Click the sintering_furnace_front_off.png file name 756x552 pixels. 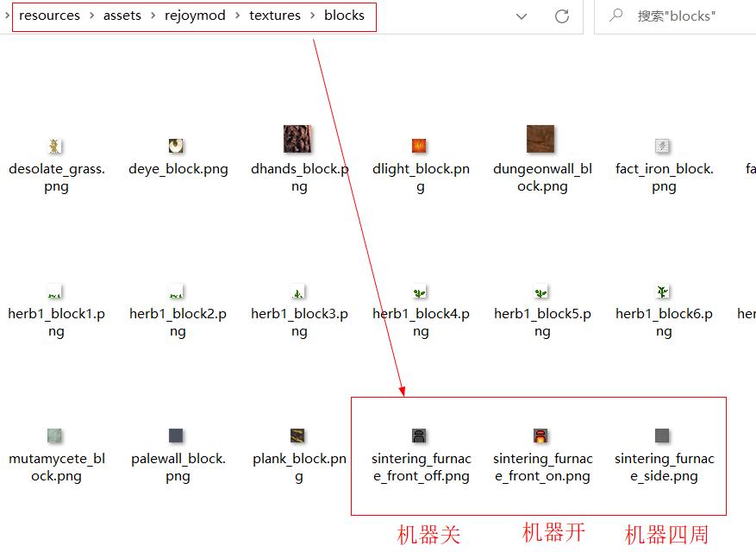tap(421, 467)
